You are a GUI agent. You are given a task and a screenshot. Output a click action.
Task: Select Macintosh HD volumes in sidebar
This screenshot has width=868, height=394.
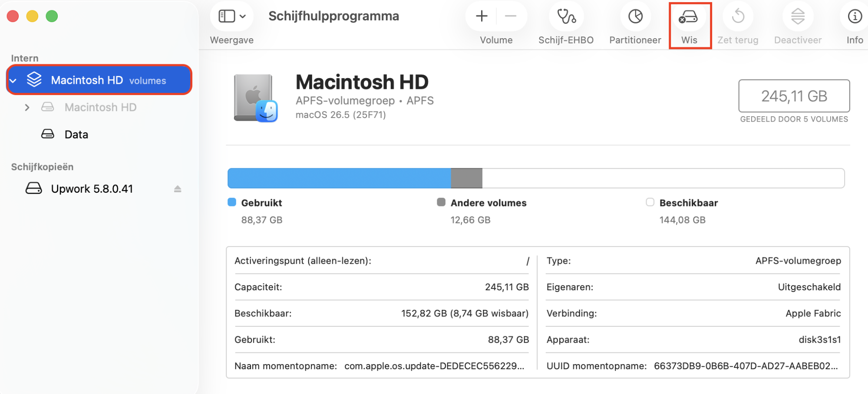[x=99, y=80]
